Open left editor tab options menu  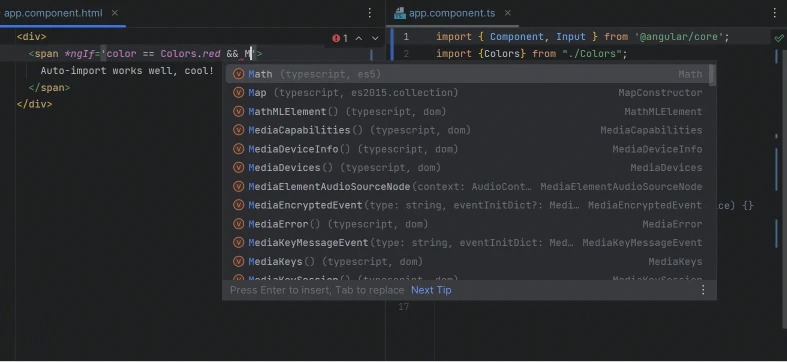(370, 13)
